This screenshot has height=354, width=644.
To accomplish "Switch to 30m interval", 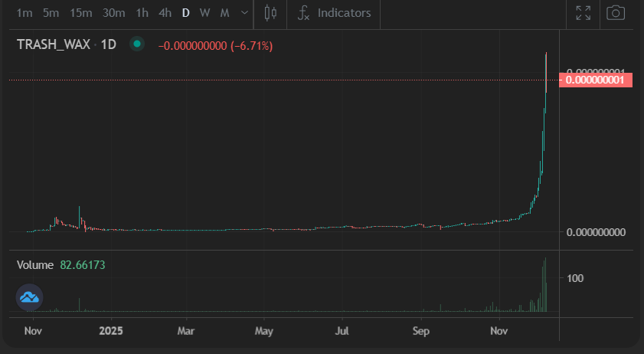I will tap(114, 13).
